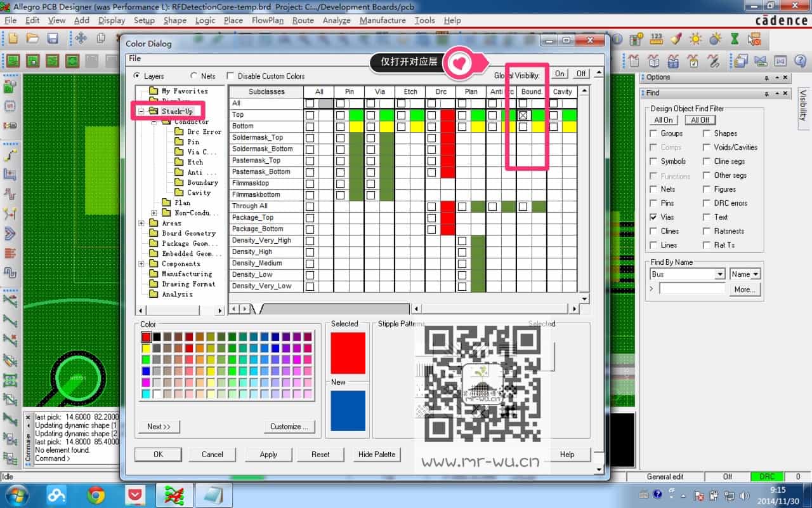Select the Board Geometry tree folder
Image resolution: width=812 pixels, height=508 pixels.
188,233
